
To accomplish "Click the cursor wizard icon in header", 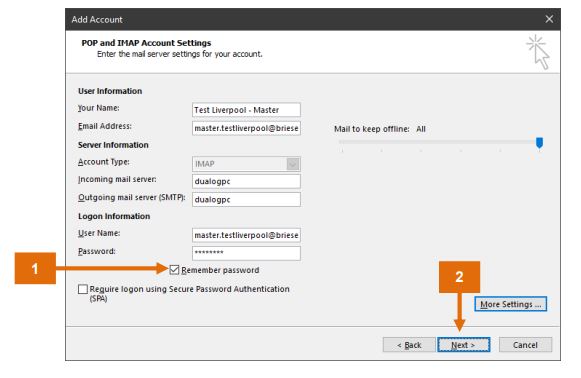I will pos(538,52).
